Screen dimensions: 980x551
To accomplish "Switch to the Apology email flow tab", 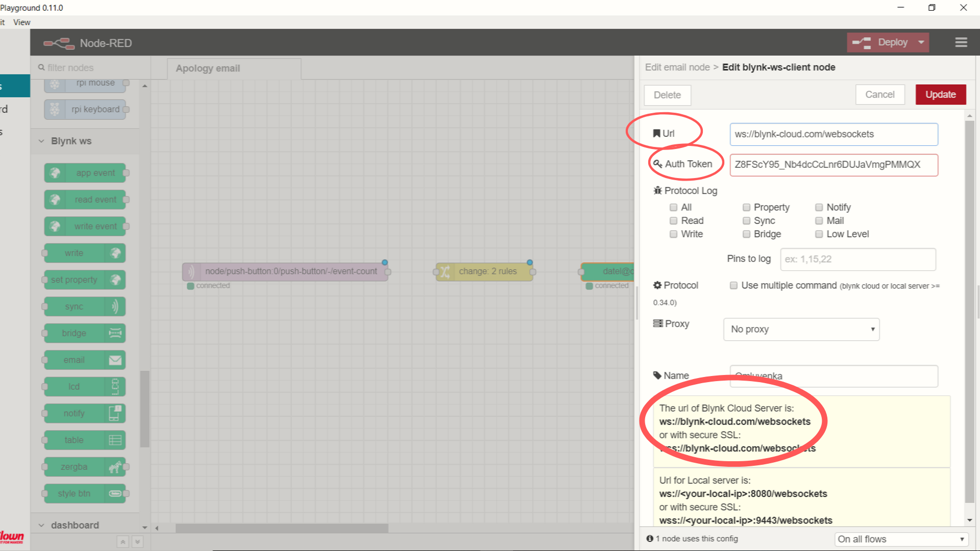I will [x=234, y=68].
